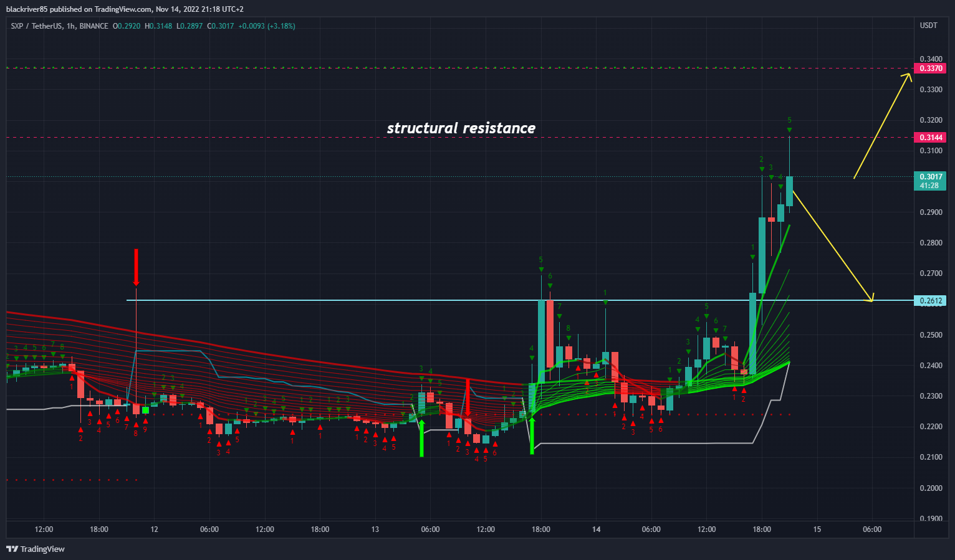Click the +0.0093 (+3.18%) change value
Screen dimensions: 955x560
click(x=267, y=26)
